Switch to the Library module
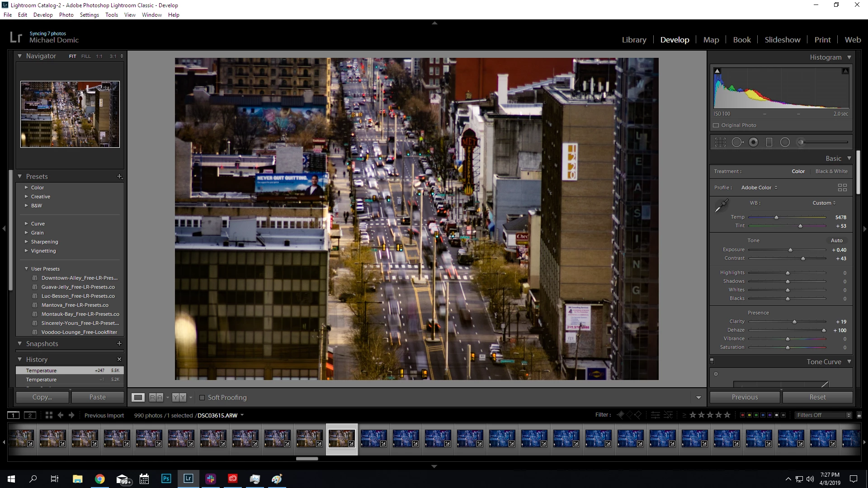This screenshot has height=488, width=868. pyautogui.click(x=634, y=40)
